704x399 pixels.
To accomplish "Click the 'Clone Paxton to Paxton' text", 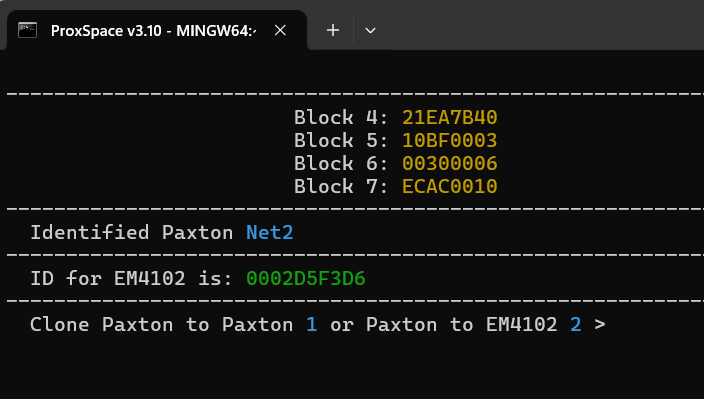I will click(x=162, y=324).
